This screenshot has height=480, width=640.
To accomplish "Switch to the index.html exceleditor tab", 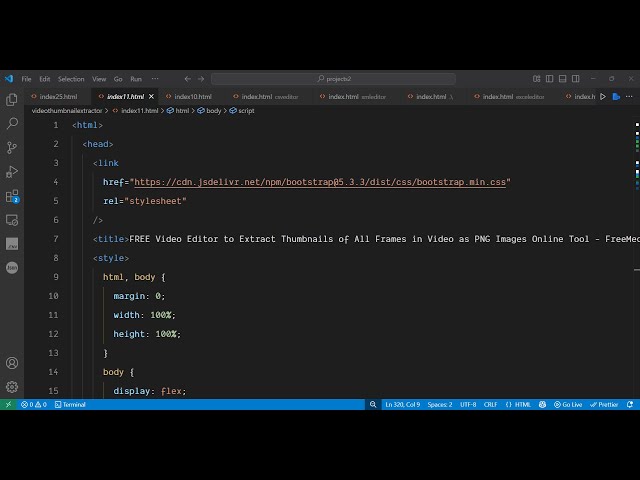I will 513,97.
